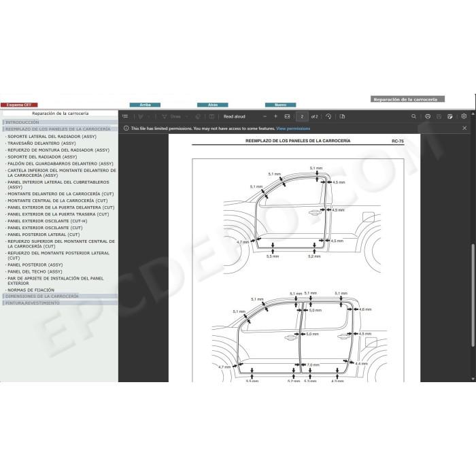Open FALDÓN DEL GUARDABARROS DELANTERO (ASSY)

click(x=61, y=164)
